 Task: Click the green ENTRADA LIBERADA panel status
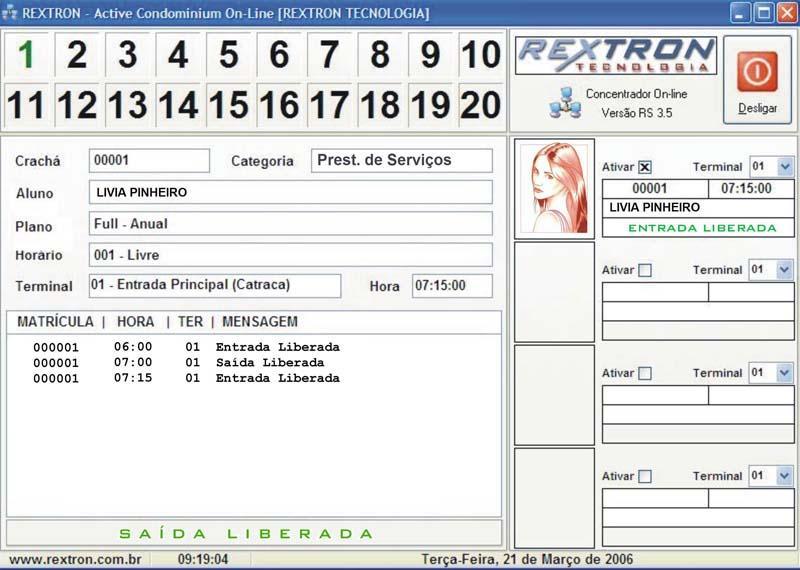[x=703, y=228]
